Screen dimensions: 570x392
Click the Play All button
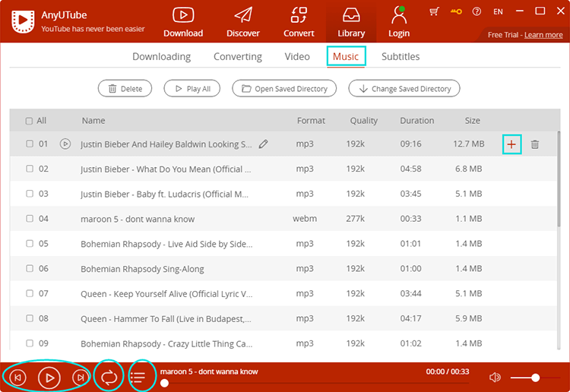192,89
